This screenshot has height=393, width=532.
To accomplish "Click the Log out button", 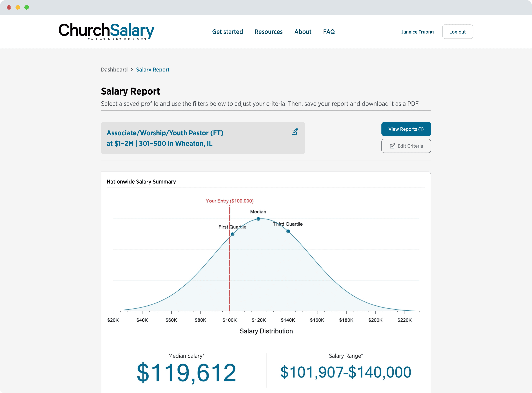I will [x=457, y=32].
